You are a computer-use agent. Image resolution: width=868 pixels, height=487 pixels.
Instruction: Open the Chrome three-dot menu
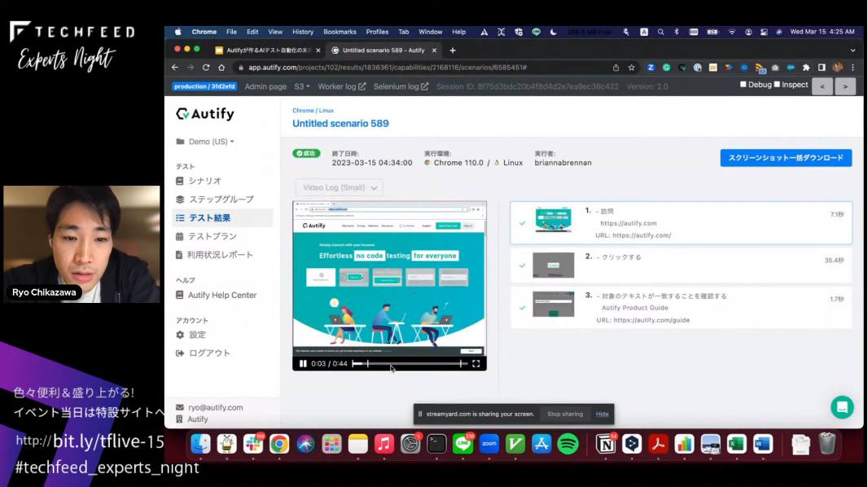[853, 68]
